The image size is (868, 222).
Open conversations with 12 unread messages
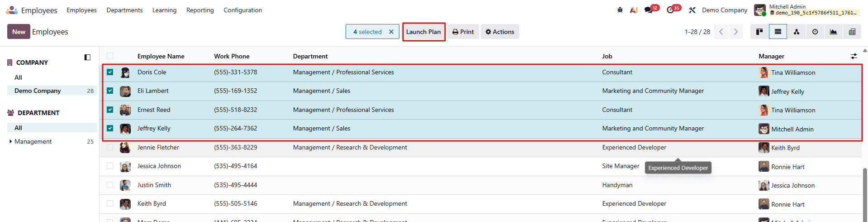click(651, 10)
